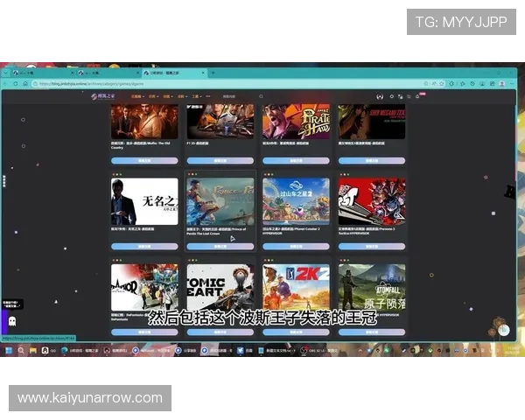The width and height of the screenshot is (525, 420).
Task: Click Planet Coaster 2 title text
Action: tap(291, 231)
